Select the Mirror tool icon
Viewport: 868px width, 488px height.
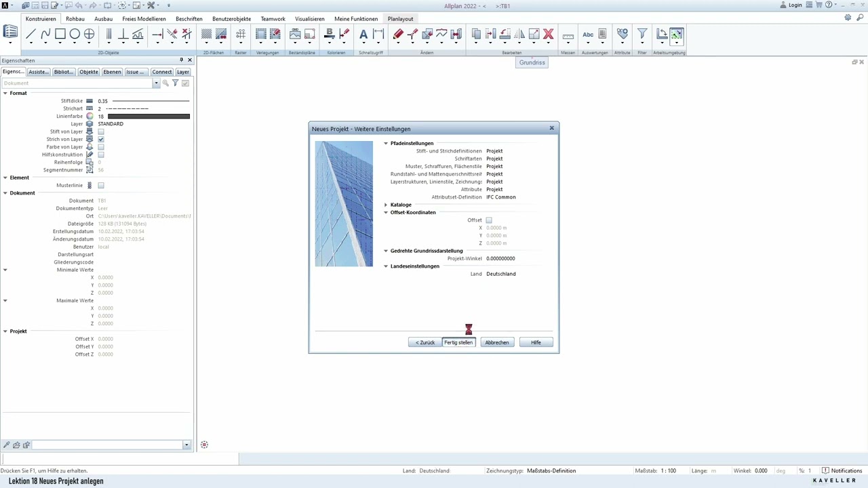tap(519, 34)
